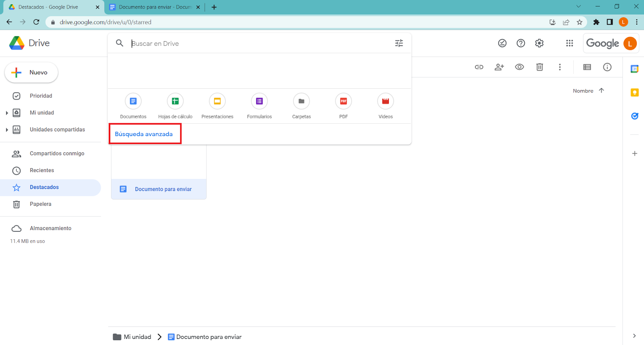Expand Unidades compartidas tree arrow
644x345 pixels.
[7, 130]
